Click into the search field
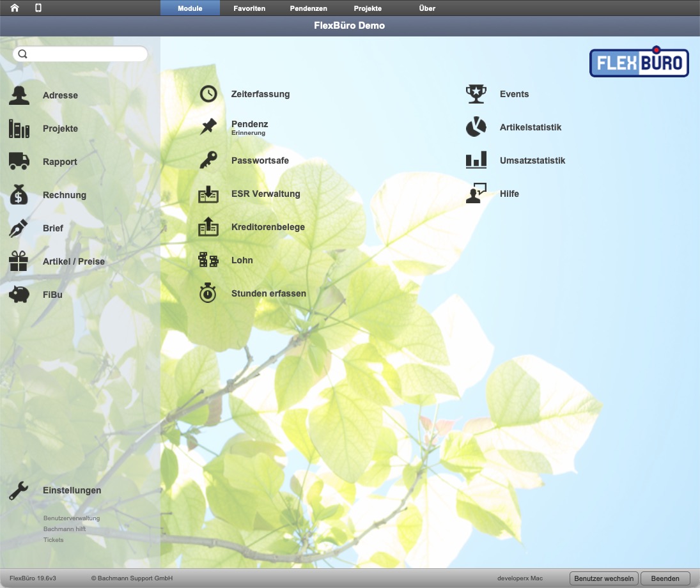Viewport: 700px width, 588px height. coord(81,54)
